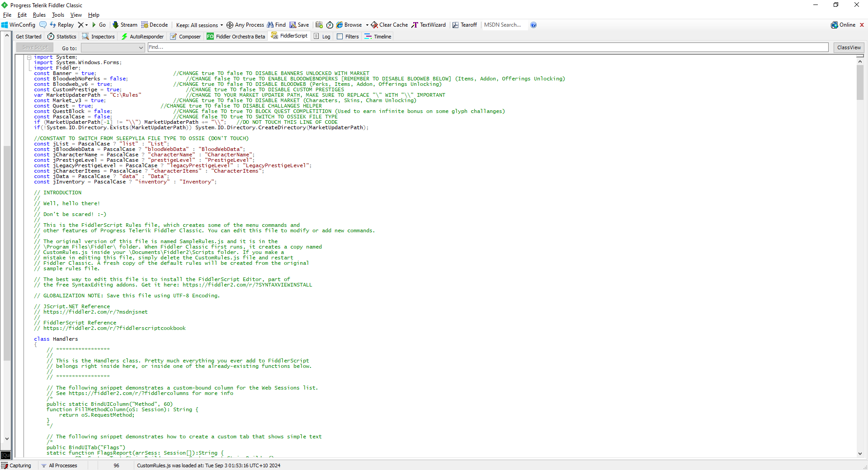Select the FiddlerScript tab
The width and height of the screenshot is (868, 470).
[289, 36]
